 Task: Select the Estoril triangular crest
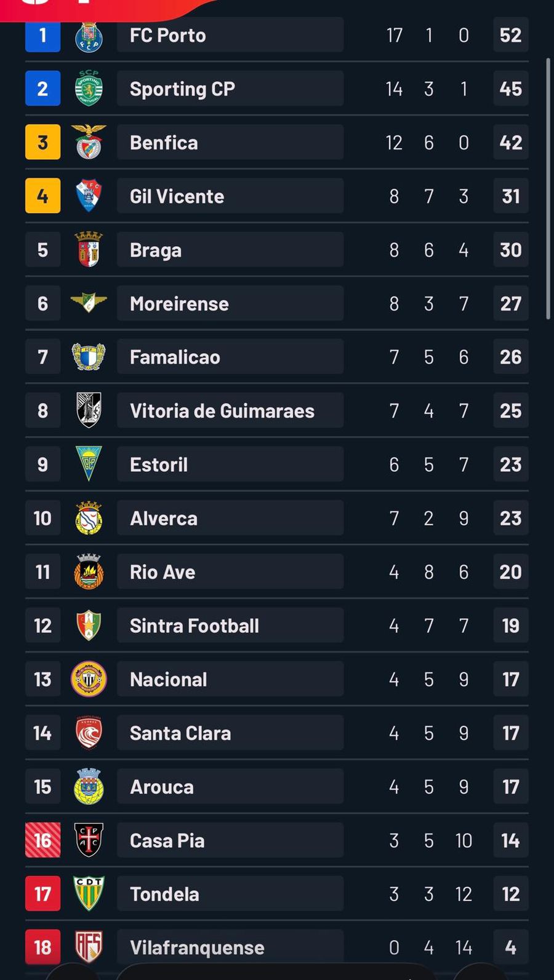click(89, 464)
